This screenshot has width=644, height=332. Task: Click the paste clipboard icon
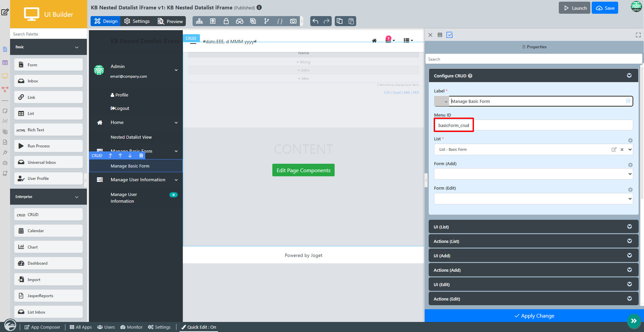point(351,21)
